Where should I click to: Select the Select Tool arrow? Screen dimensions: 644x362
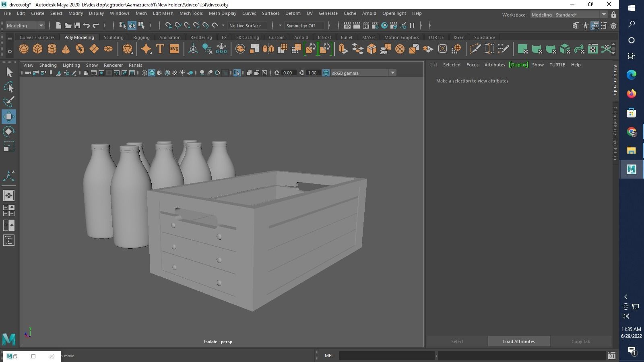point(9,72)
